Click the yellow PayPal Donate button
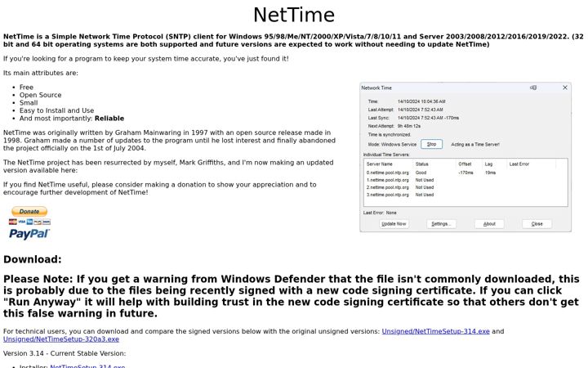The width and height of the screenshot is (588, 368). 29,212
